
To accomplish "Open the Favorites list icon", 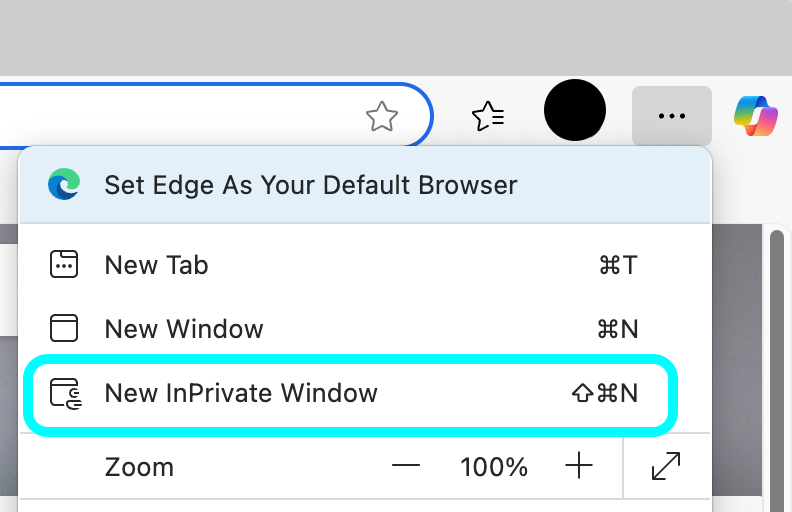I will coord(488,116).
